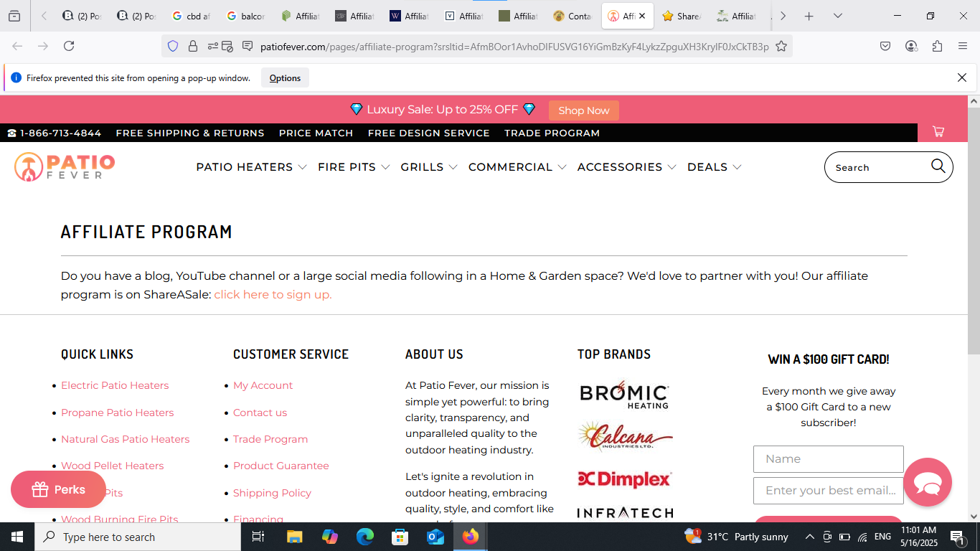Screen dimensions: 980x551
Task: Open the popup blocker Options button
Action: [285, 78]
